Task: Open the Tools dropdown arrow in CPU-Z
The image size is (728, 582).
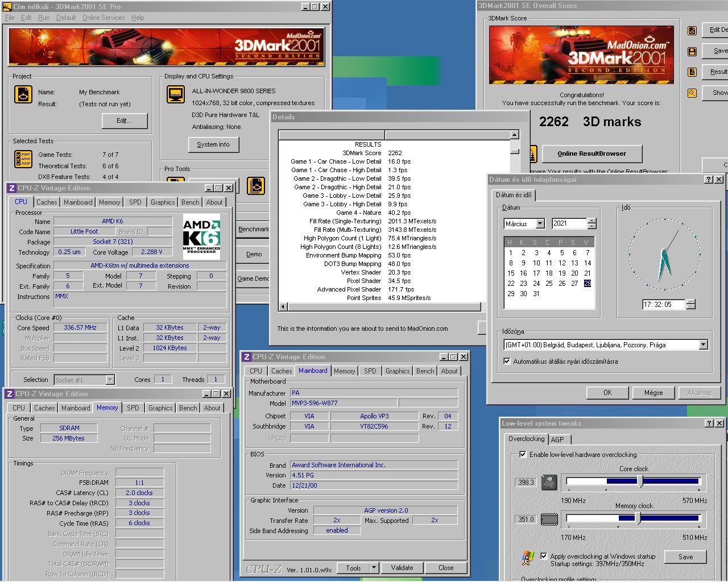Action: (374, 568)
